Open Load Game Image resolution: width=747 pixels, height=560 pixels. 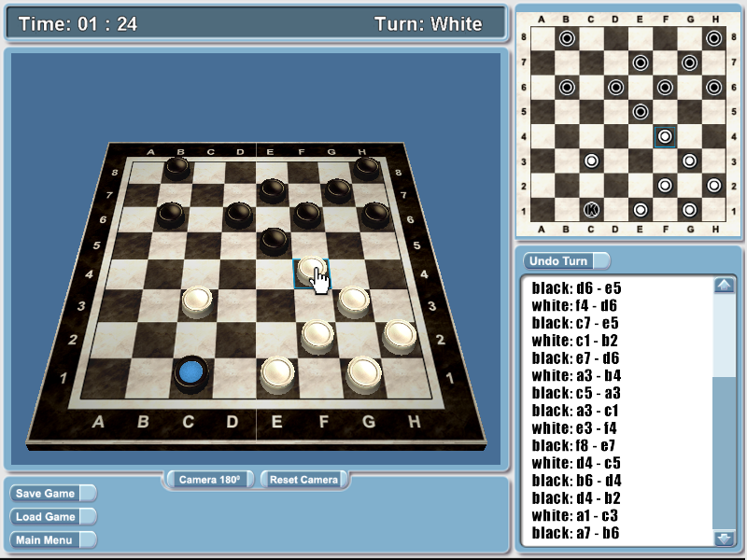click(x=45, y=516)
